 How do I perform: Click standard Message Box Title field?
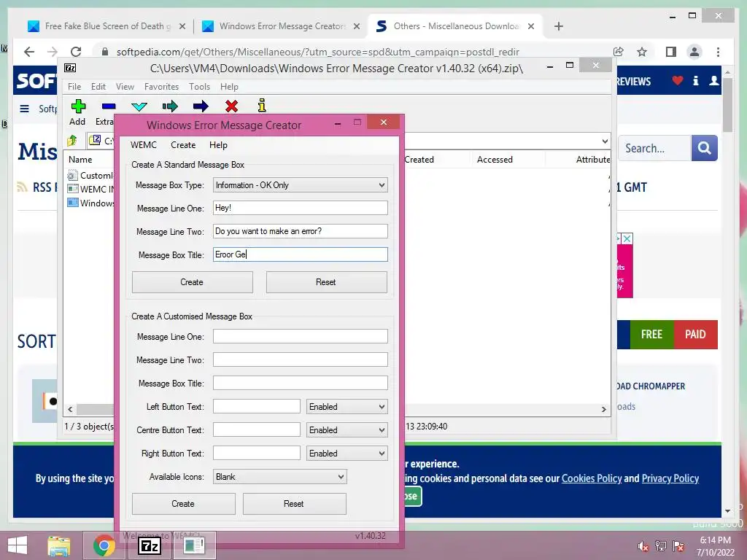coord(300,254)
